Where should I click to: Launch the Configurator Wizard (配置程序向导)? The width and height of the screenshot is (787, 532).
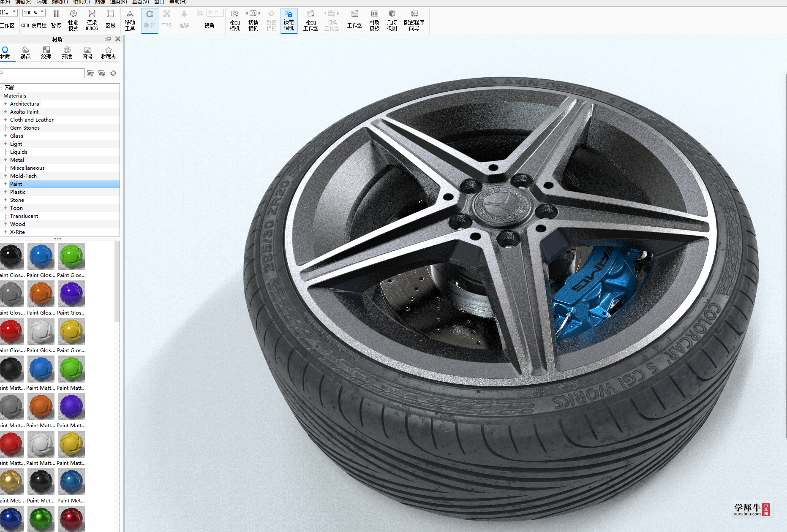414,20
